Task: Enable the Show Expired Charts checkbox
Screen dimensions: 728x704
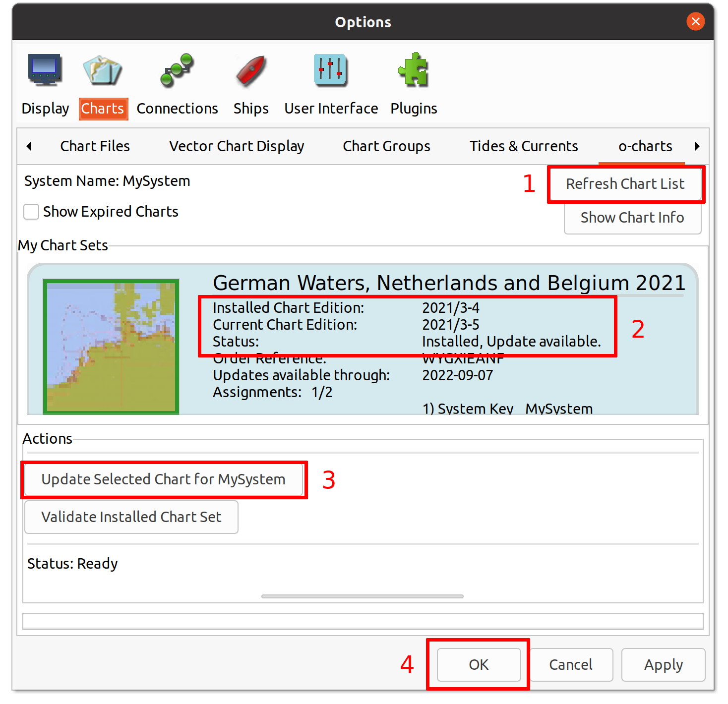Action: coord(31,212)
